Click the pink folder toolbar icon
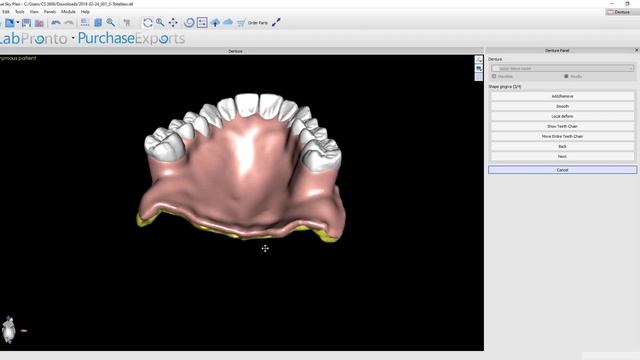This screenshot has height=360, width=640. (39, 23)
